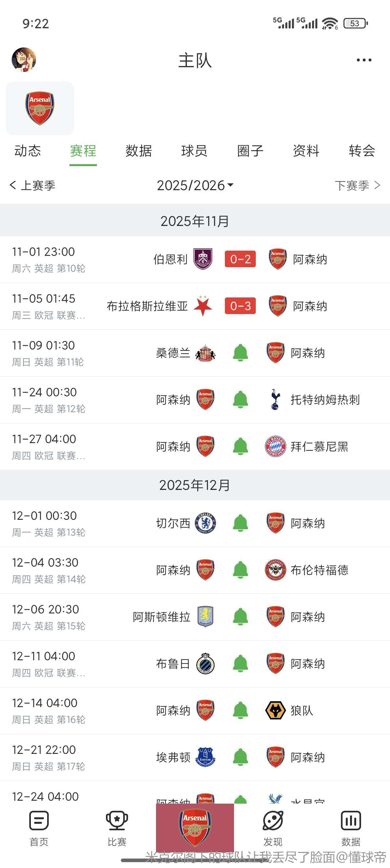Open the Slavia Prague 0-3 score result
The image size is (390, 868).
(x=240, y=306)
